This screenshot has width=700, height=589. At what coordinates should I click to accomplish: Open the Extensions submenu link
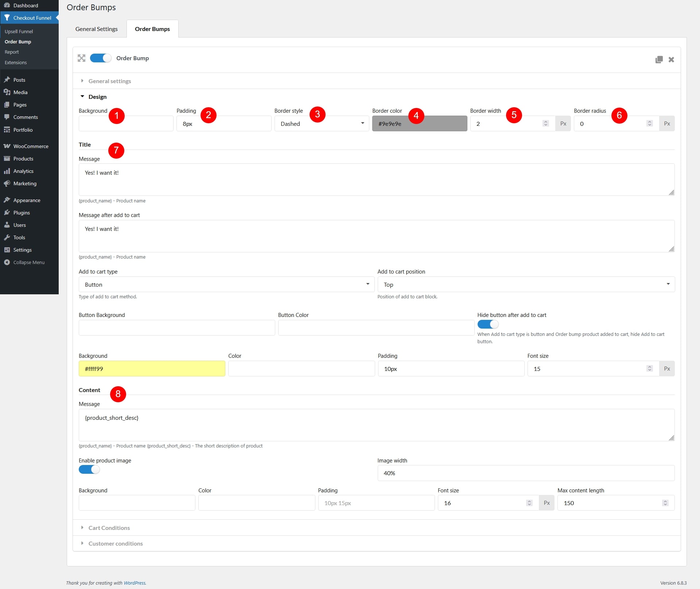pyautogui.click(x=16, y=62)
